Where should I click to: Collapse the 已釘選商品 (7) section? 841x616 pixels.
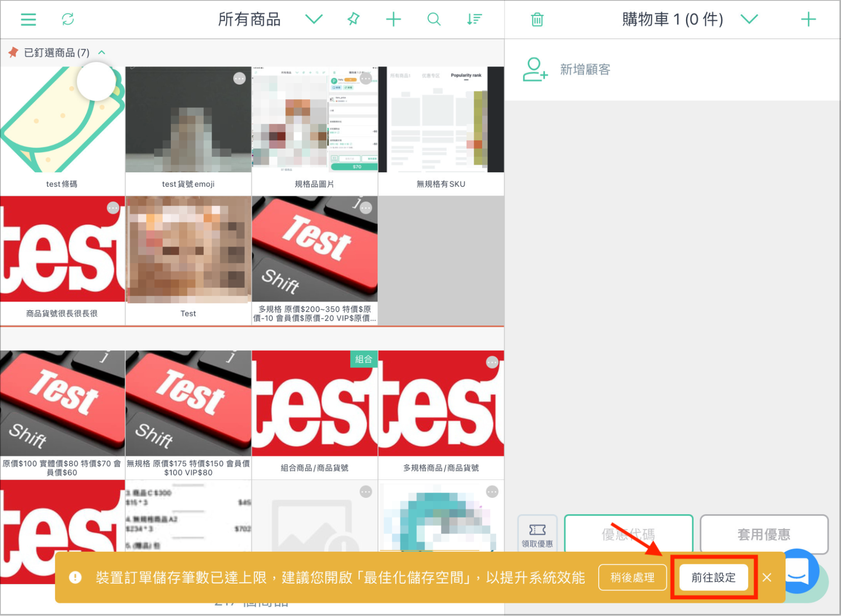[101, 53]
